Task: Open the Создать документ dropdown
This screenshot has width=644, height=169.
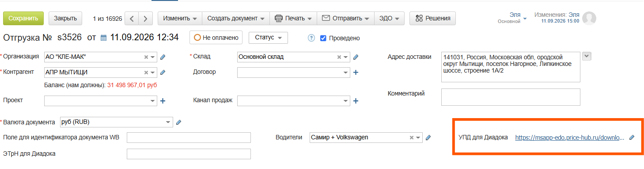Action: (235, 18)
